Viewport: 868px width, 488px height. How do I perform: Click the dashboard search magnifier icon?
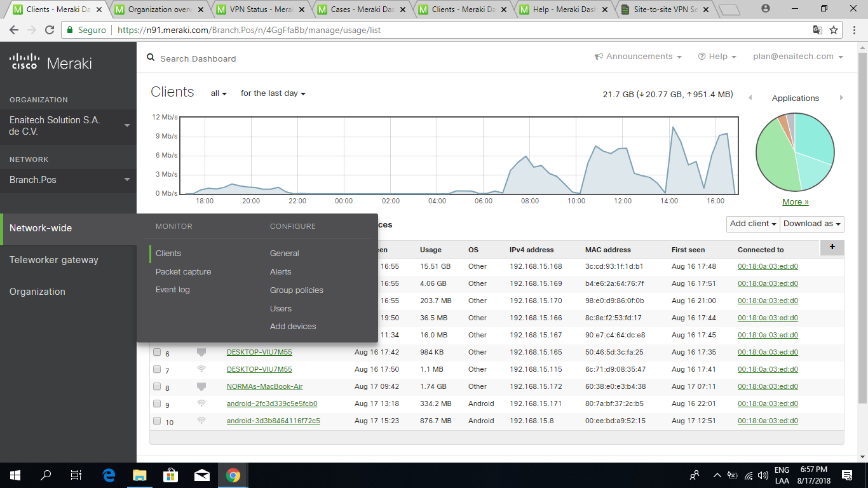[151, 58]
